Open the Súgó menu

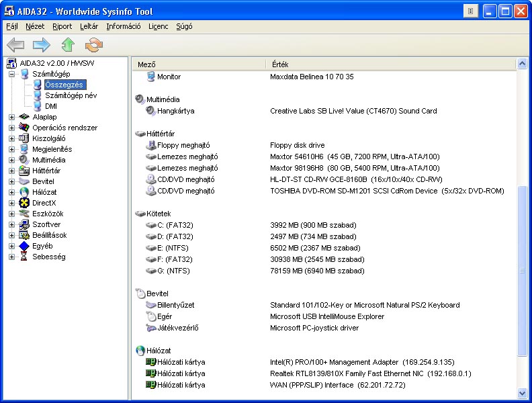pos(184,26)
